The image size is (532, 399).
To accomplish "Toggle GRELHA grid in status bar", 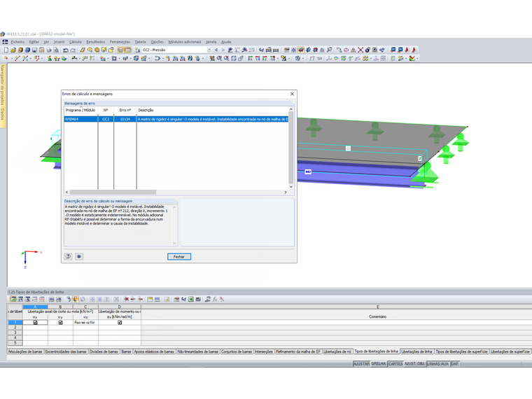I will pos(379,364).
